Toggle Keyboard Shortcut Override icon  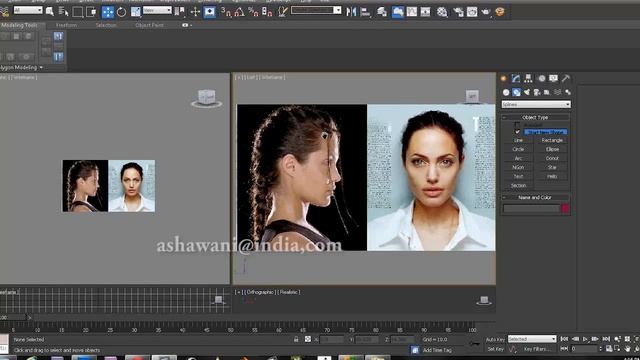coord(209,12)
